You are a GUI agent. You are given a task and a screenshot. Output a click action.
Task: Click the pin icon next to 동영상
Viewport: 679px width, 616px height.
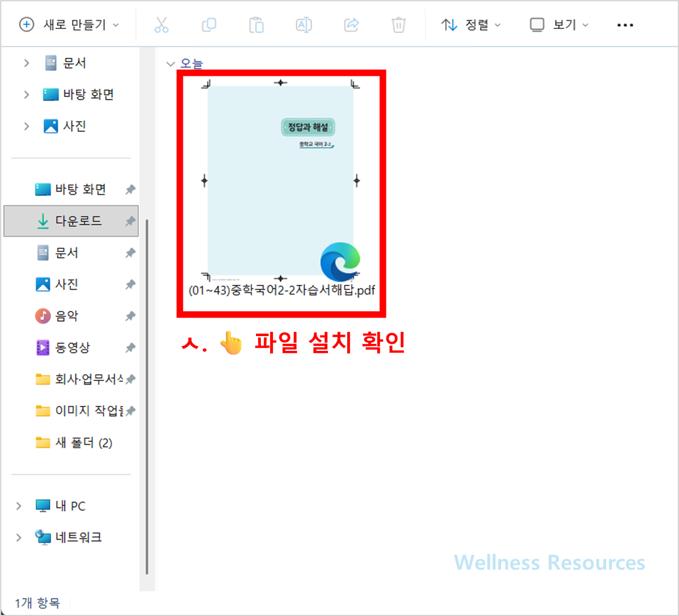(x=130, y=348)
